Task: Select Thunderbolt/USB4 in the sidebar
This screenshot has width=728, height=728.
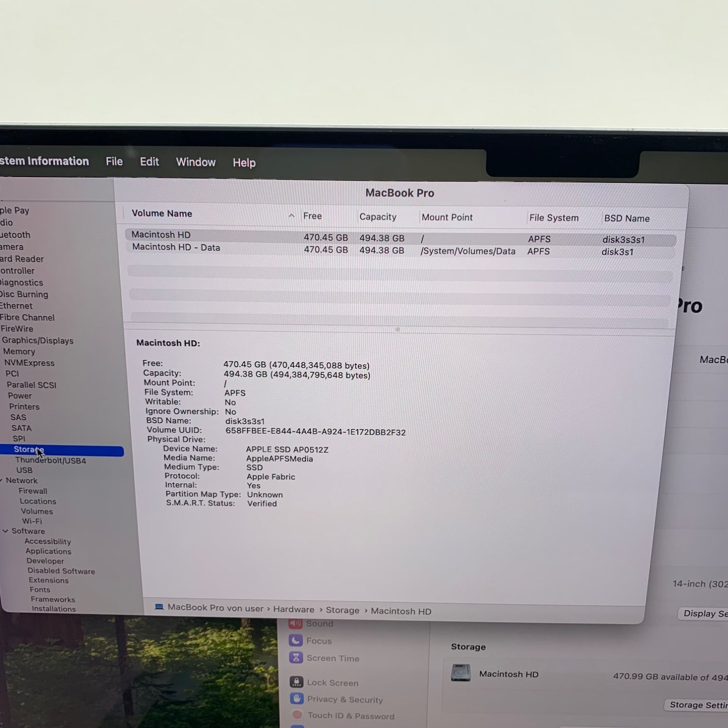Action: click(x=50, y=461)
